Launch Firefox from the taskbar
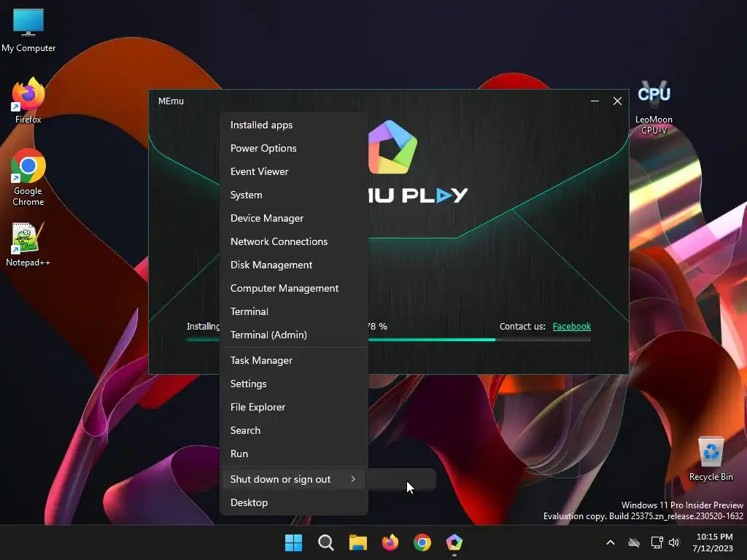 (x=390, y=542)
